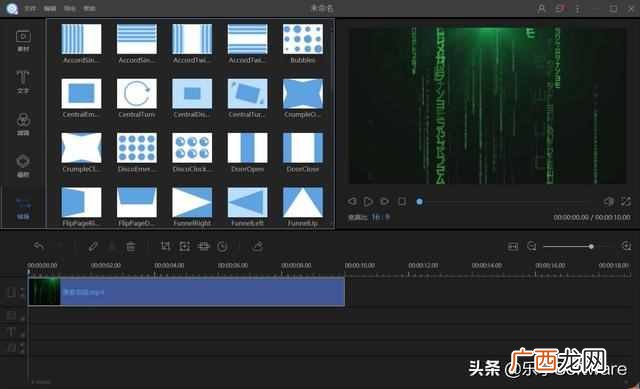Click the 00:00:10.00 mark on the timeline ruler
Viewport: 640px width, 389px height.
click(x=360, y=265)
